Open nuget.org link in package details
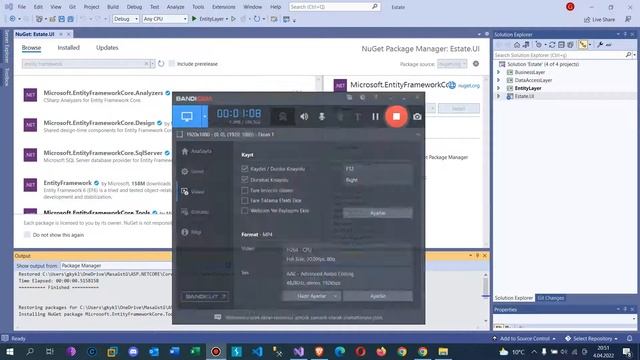Image resolution: width=640 pixels, height=360 pixels. [469, 86]
